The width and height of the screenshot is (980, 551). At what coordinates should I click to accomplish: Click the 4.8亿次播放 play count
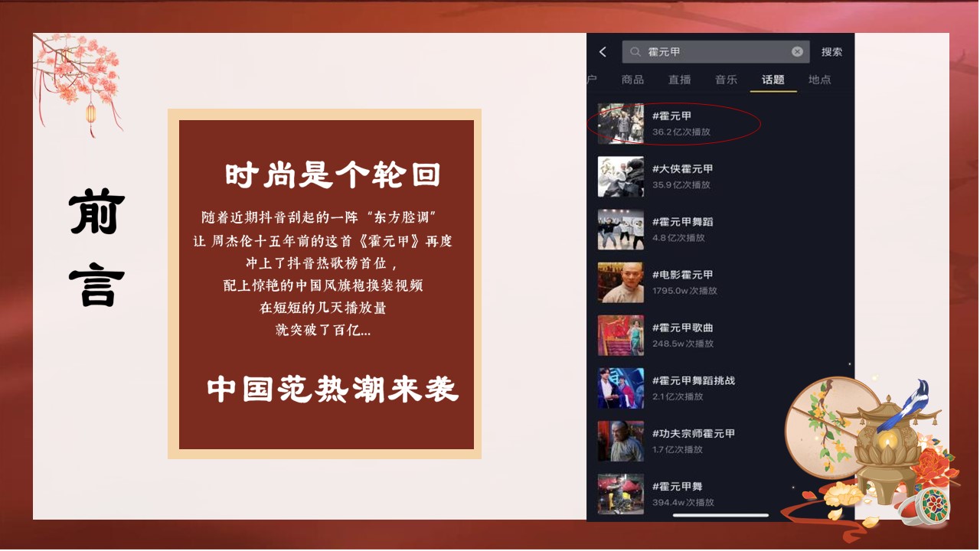pos(678,237)
